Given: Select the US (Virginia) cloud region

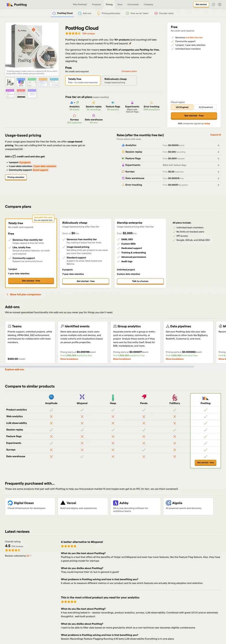Looking at the screenshot, I should [182, 107].
